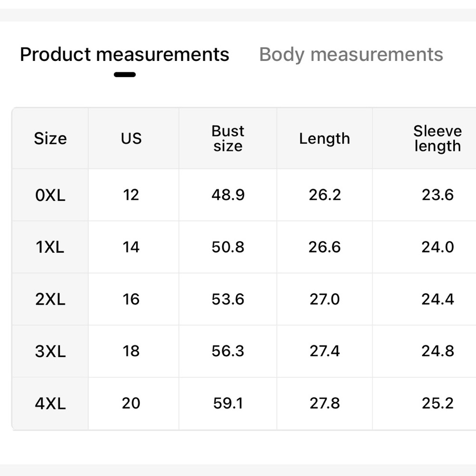
Task: Click the 24.0 sleeve length cell
Action: tap(437, 247)
